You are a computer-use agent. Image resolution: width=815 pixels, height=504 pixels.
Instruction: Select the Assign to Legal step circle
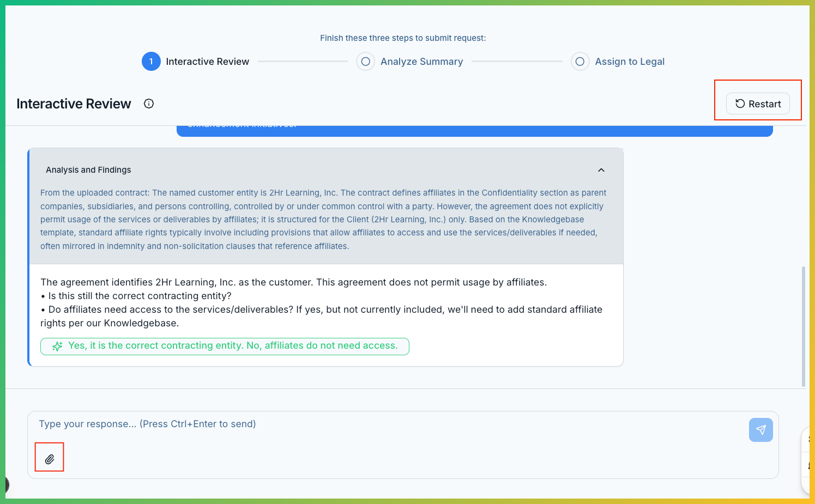click(x=579, y=61)
